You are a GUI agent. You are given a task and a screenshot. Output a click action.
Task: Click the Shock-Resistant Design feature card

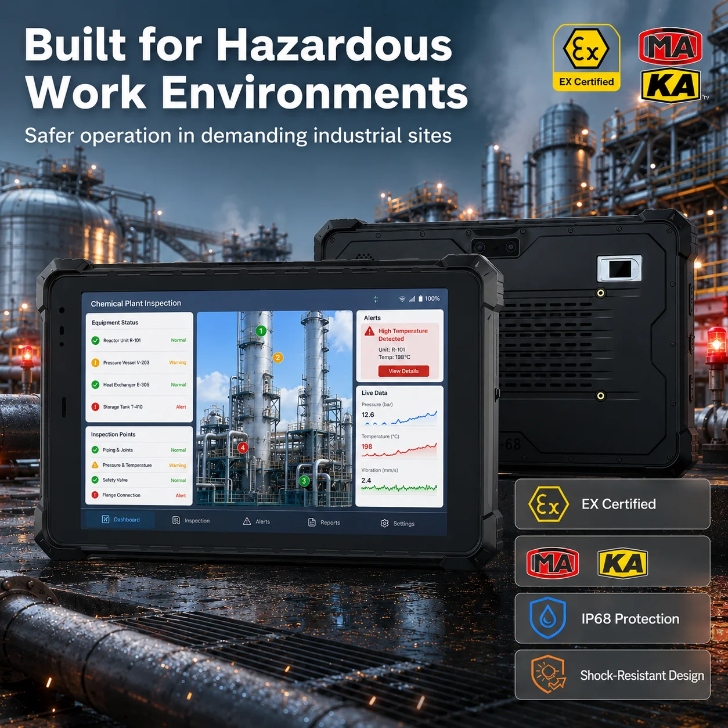(x=612, y=675)
